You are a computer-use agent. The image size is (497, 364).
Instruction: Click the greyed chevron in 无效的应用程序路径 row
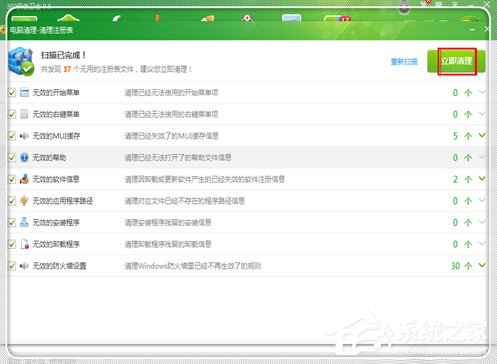coord(482,200)
